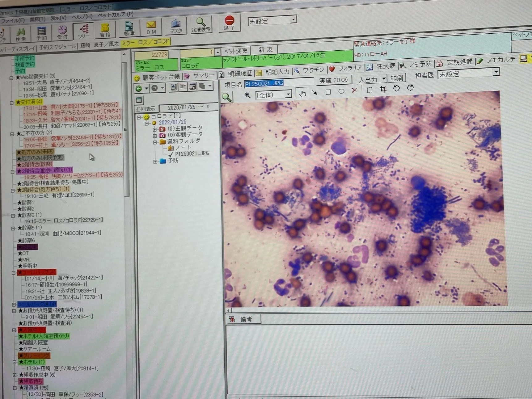
Task: Switch to the フィラリア tab
Action: 346,68
